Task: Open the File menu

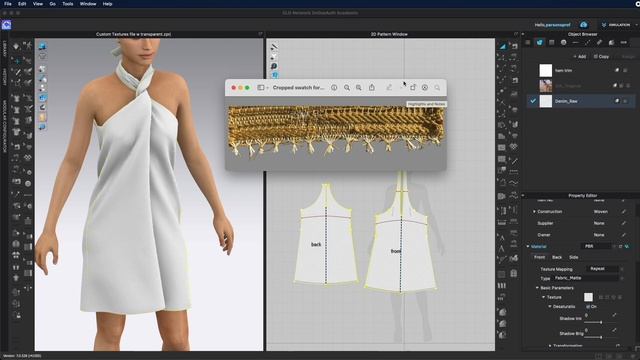Action: (x=8, y=4)
